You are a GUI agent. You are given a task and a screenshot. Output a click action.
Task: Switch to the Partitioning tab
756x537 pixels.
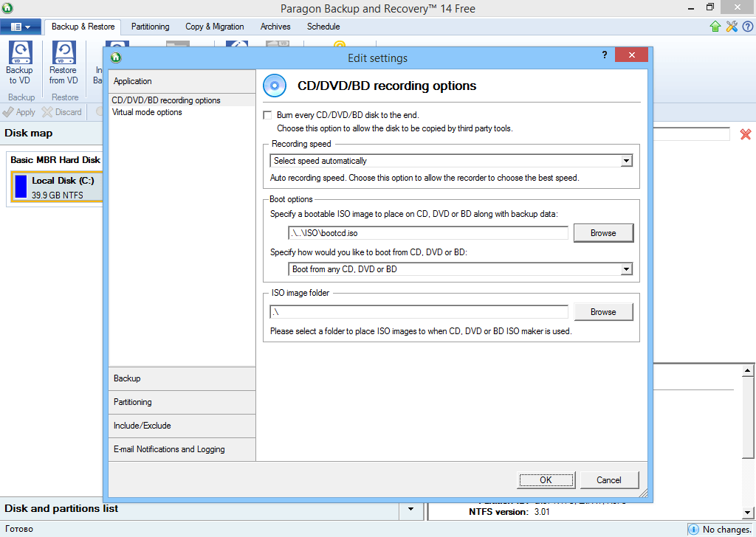point(150,26)
